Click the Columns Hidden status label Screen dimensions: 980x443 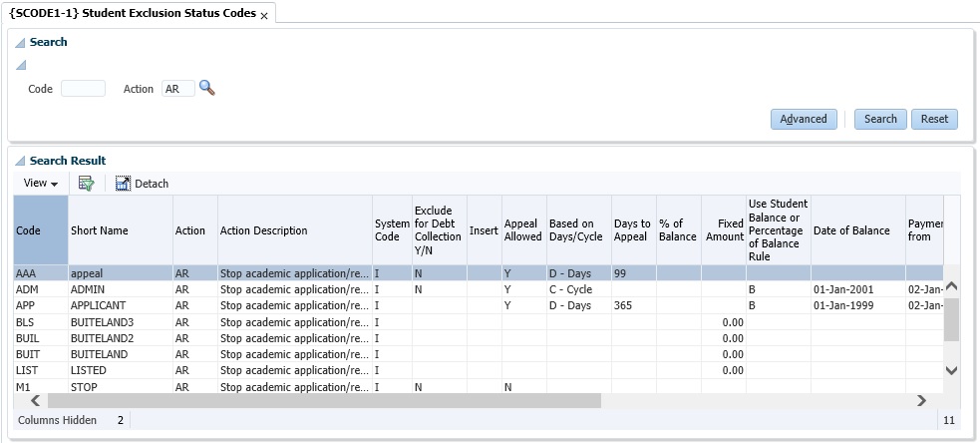pyautogui.click(x=58, y=420)
